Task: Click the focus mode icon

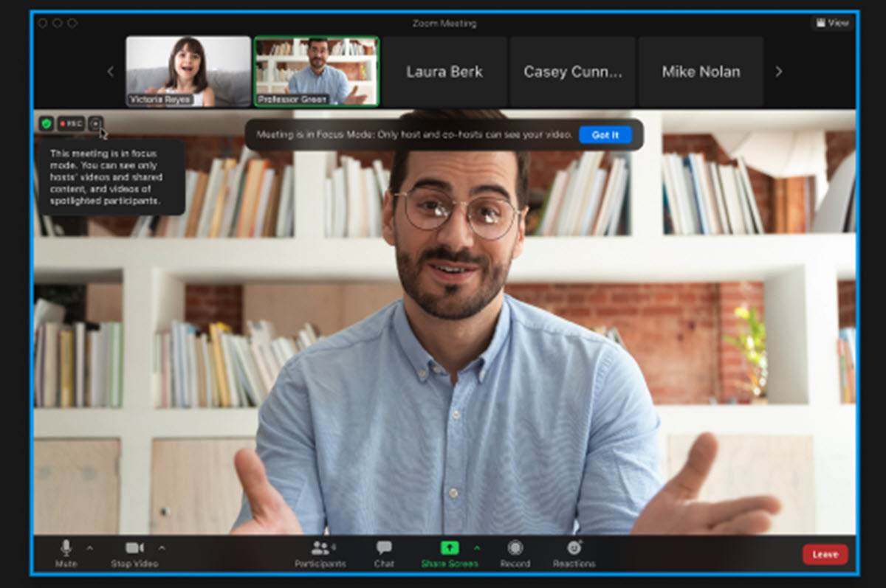Action: [95, 124]
